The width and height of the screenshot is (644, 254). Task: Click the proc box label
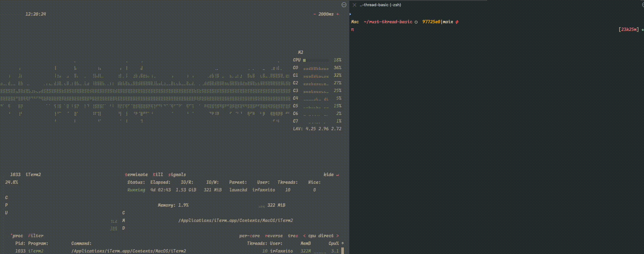click(x=17, y=236)
